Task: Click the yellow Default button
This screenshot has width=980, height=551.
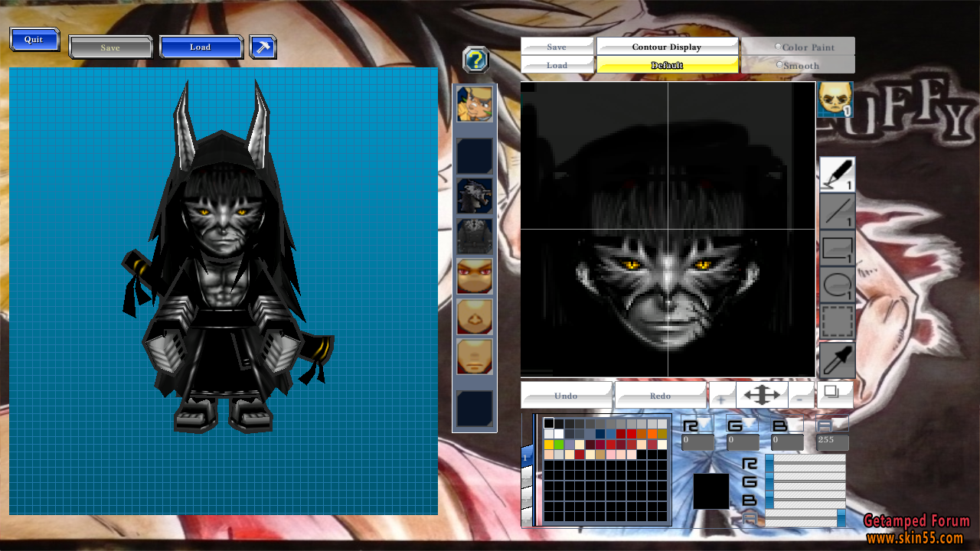Action: 668,65
